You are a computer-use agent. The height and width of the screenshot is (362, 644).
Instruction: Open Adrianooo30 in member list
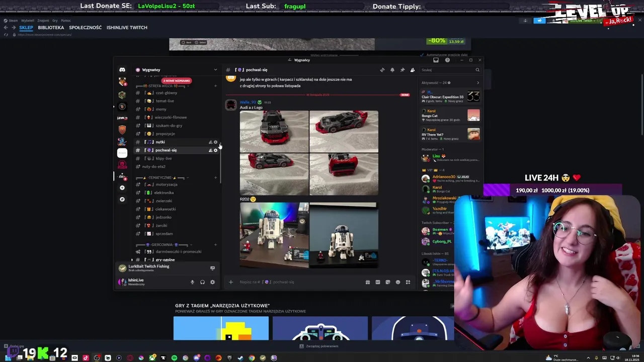click(x=443, y=177)
